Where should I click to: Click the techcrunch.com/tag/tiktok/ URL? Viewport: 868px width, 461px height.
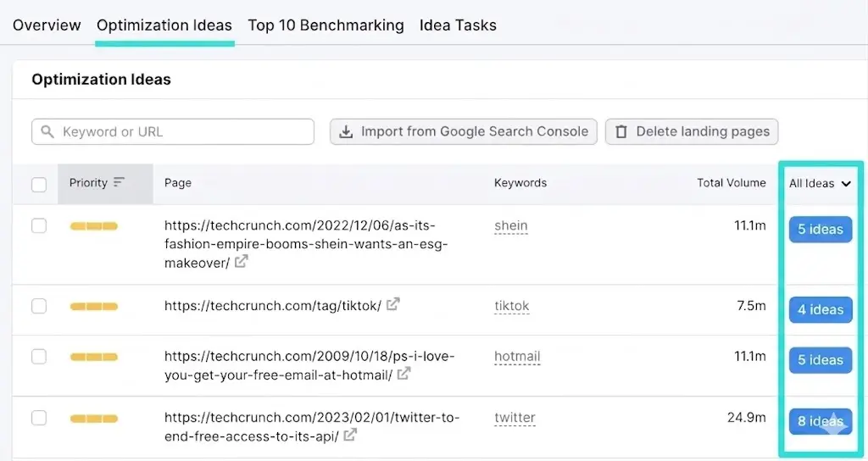click(273, 306)
